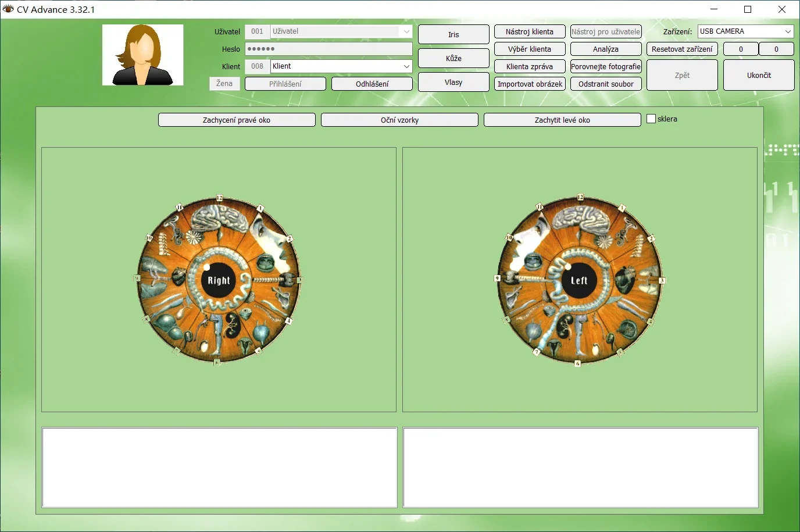
Task: Click the Resetovat zařízení button
Action: (682, 49)
